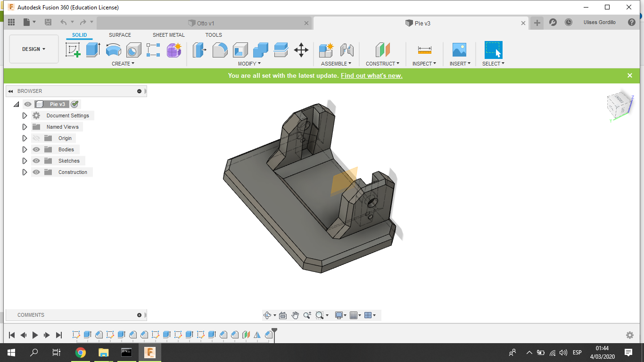Collapse the Pie v3 root node
This screenshot has height=362, width=644.
(17, 104)
